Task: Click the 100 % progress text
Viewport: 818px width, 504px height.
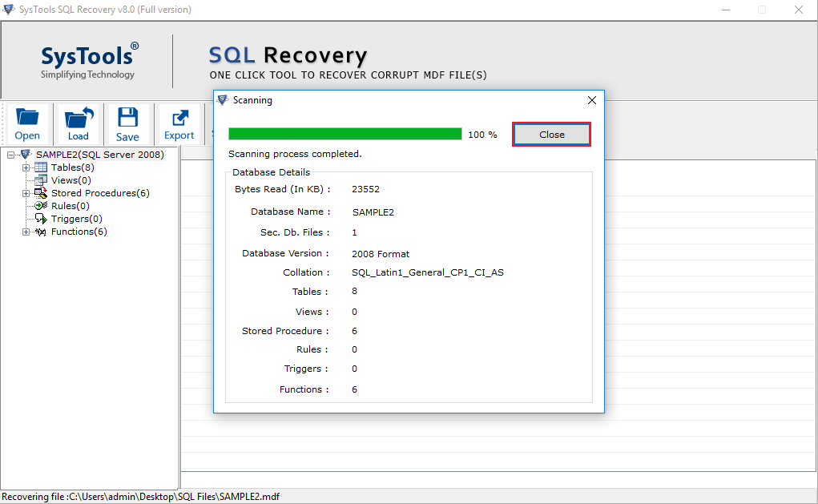Action: [x=482, y=135]
